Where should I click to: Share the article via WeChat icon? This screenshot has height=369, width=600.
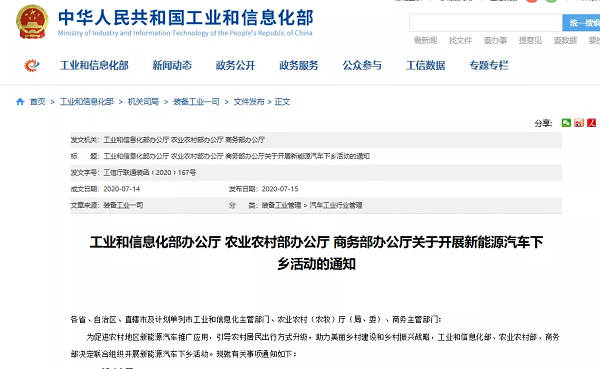pos(566,122)
